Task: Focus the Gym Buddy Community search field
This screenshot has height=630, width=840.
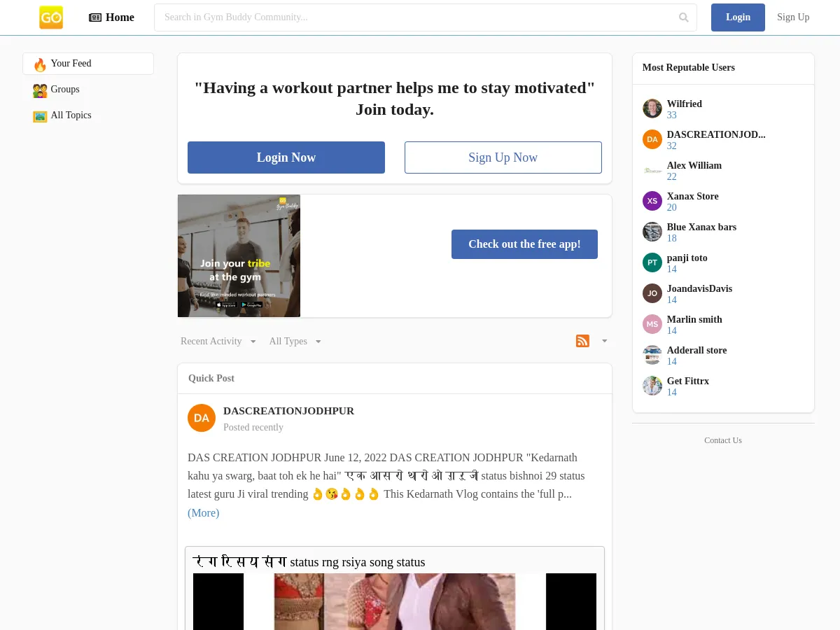Action: 416,17
